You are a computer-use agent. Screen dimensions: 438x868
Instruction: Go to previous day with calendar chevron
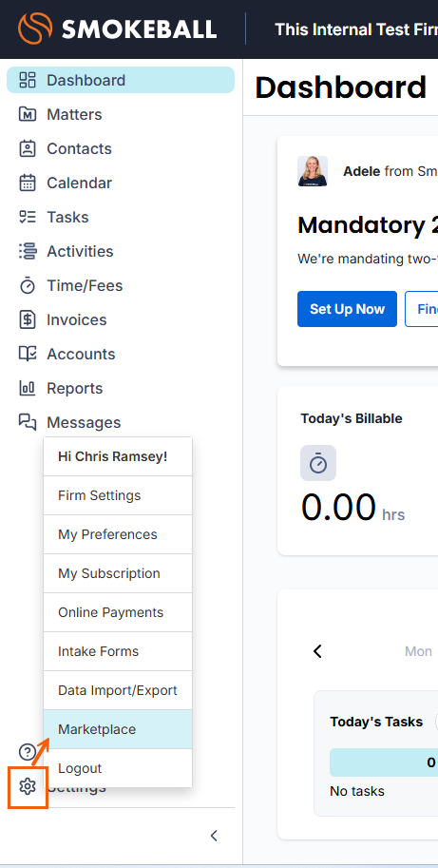click(x=317, y=651)
